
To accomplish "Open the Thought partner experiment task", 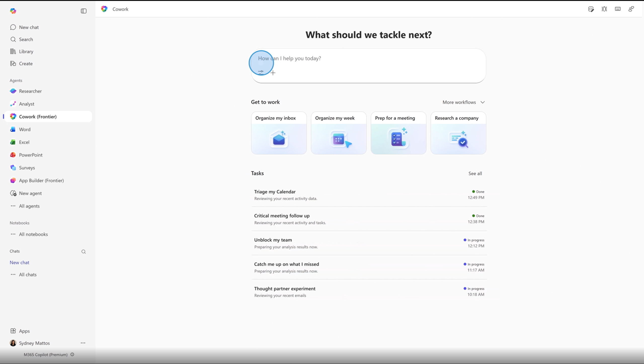I will (x=369, y=292).
